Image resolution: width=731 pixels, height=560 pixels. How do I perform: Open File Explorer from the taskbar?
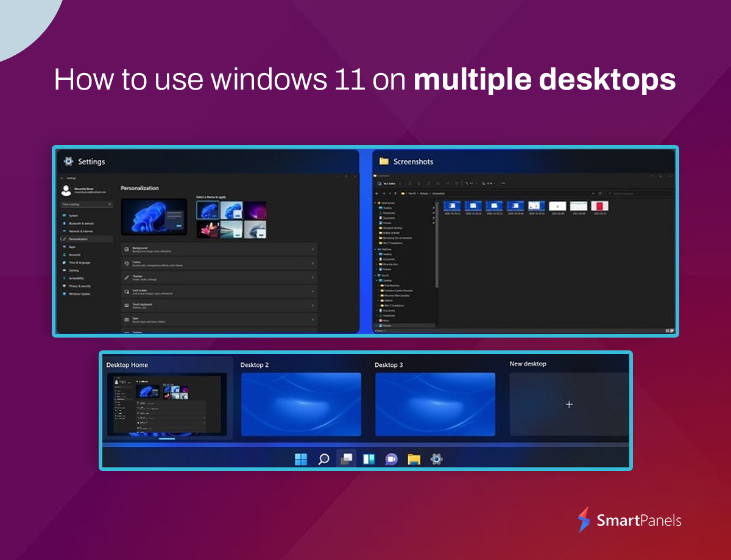(414, 459)
